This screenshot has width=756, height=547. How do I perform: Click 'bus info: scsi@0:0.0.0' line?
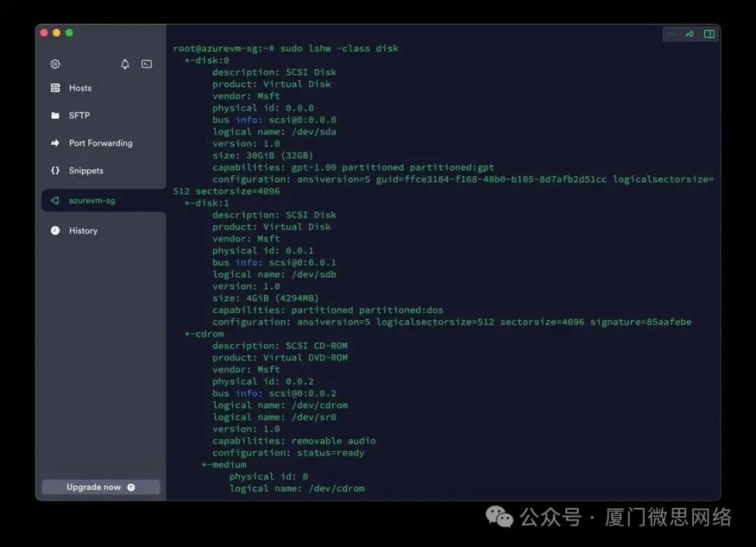click(x=274, y=120)
